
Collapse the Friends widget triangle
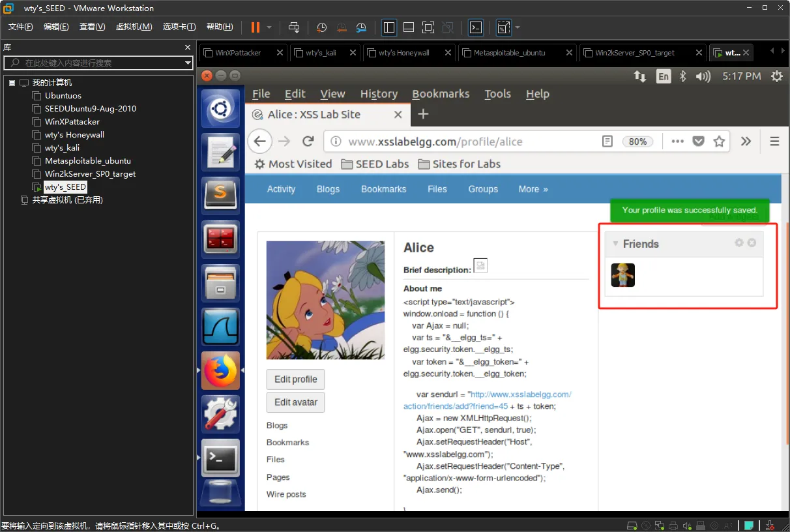tap(615, 244)
